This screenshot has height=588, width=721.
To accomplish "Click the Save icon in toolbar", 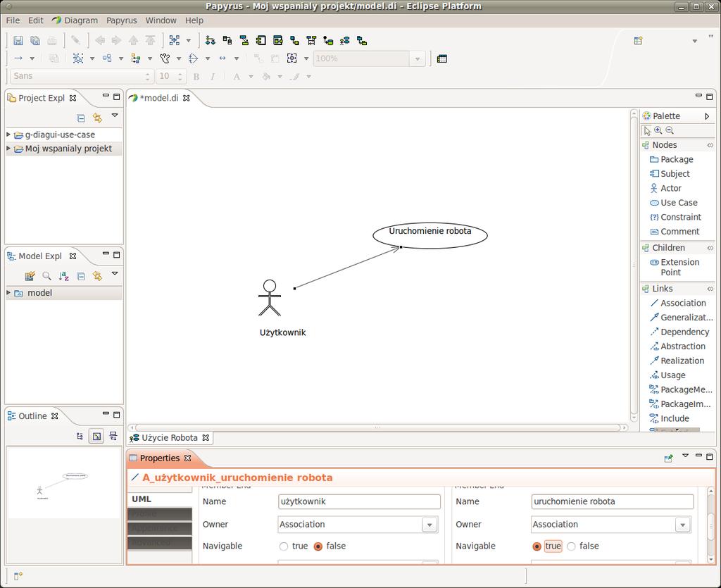I will click(x=18, y=40).
